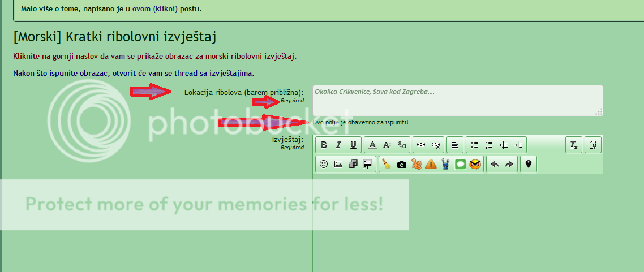Open the font color picker

point(372,145)
